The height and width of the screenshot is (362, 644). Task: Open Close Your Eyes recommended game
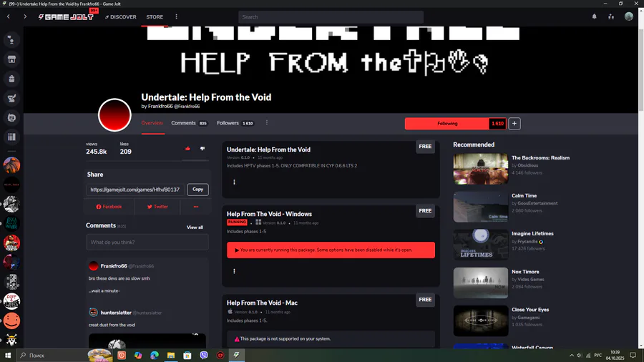(x=530, y=310)
